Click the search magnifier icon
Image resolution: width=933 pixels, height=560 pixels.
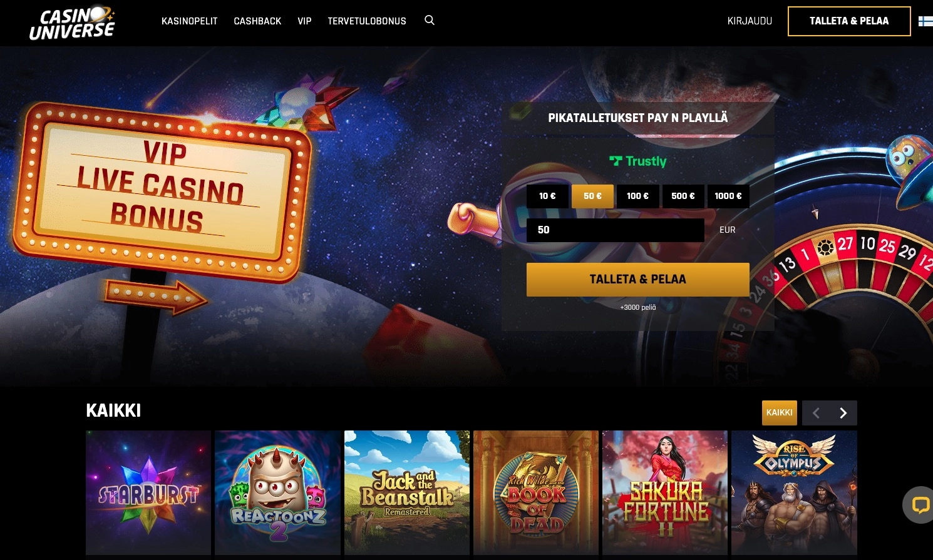430,20
